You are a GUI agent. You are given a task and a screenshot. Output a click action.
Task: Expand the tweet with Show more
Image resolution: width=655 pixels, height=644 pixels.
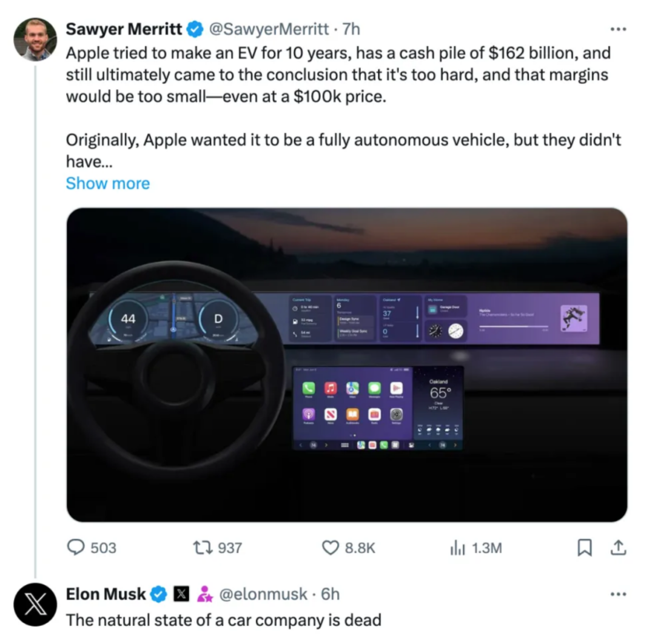[x=107, y=183]
